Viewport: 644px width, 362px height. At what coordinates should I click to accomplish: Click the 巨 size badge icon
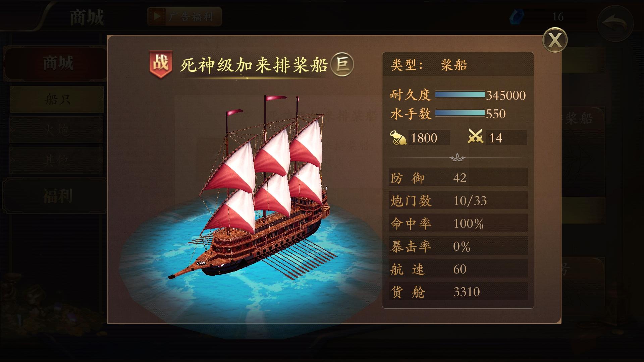(342, 64)
